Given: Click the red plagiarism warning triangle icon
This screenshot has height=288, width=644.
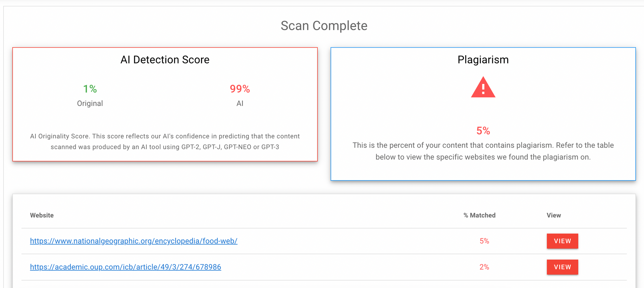Looking at the screenshot, I should pyautogui.click(x=483, y=87).
